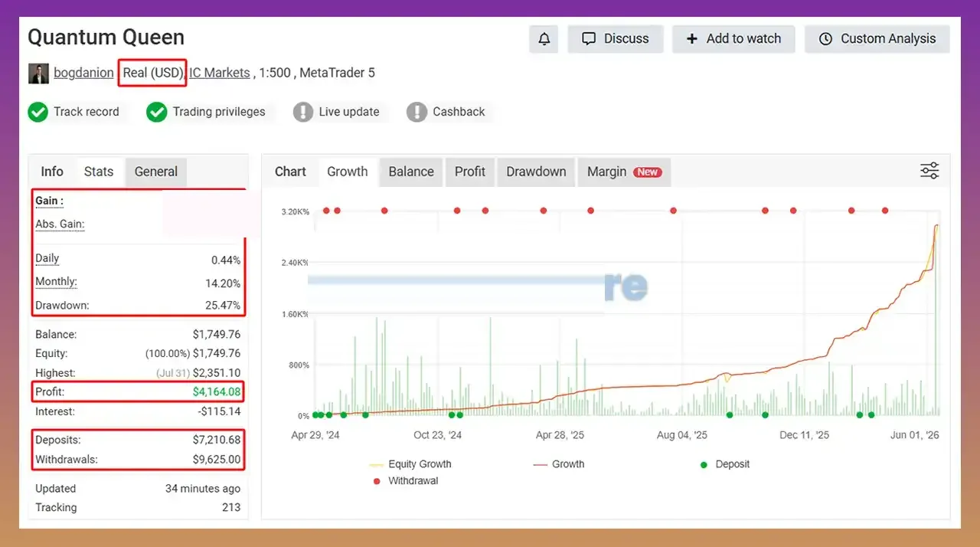Click the Trading privileges green checkmark icon

(x=157, y=112)
